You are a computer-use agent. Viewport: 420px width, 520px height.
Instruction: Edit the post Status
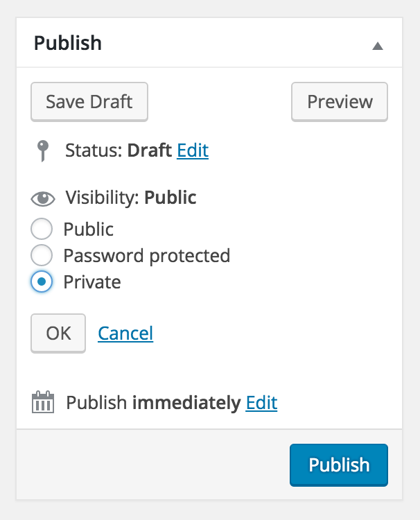pos(193,150)
